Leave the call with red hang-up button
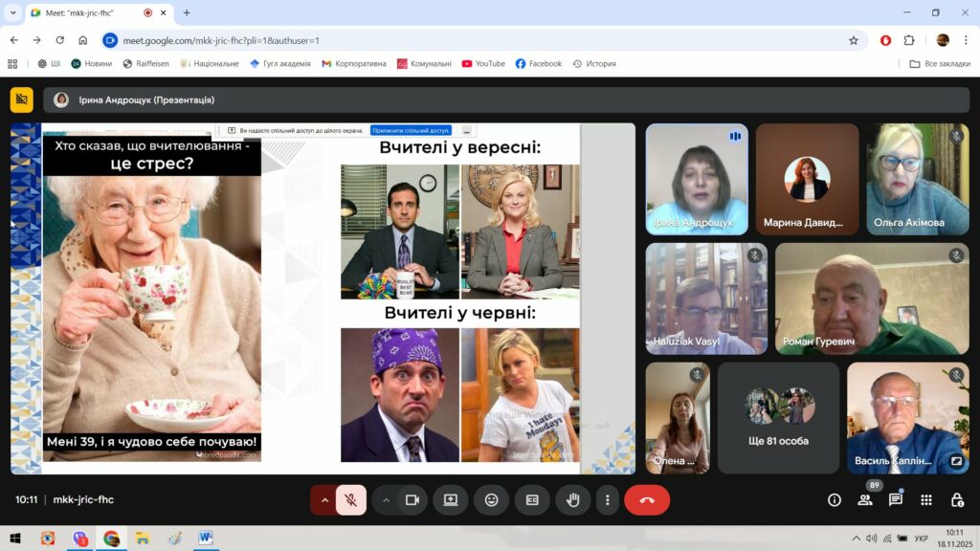Screen dimensions: 980x551 pyautogui.click(x=647, y=499)
